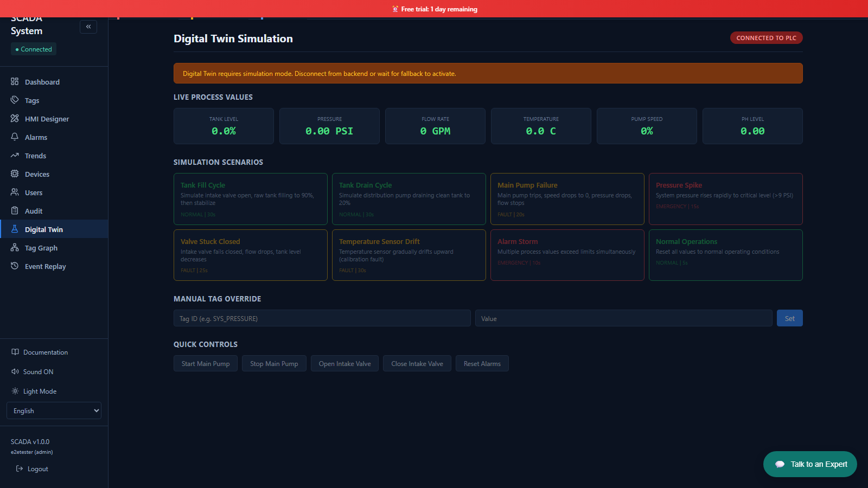Click the Audit clipboard icon
The width and height of the screenshot is (868, 488).
click(15, 210)
